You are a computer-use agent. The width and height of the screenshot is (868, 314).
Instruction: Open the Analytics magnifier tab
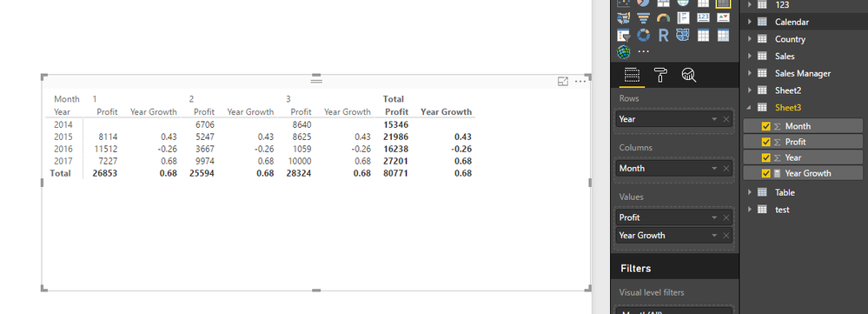[x=689, y=75]
